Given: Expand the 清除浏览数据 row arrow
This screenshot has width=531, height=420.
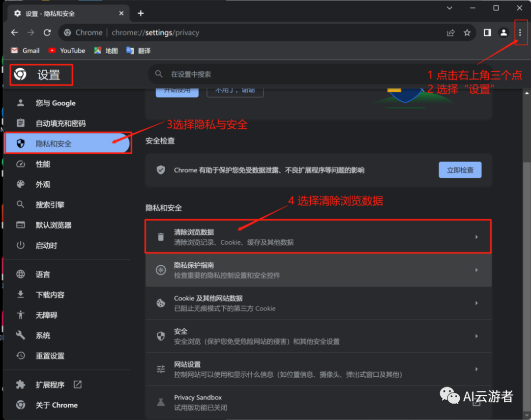Looking at the screenshot, I should [476, 237].
